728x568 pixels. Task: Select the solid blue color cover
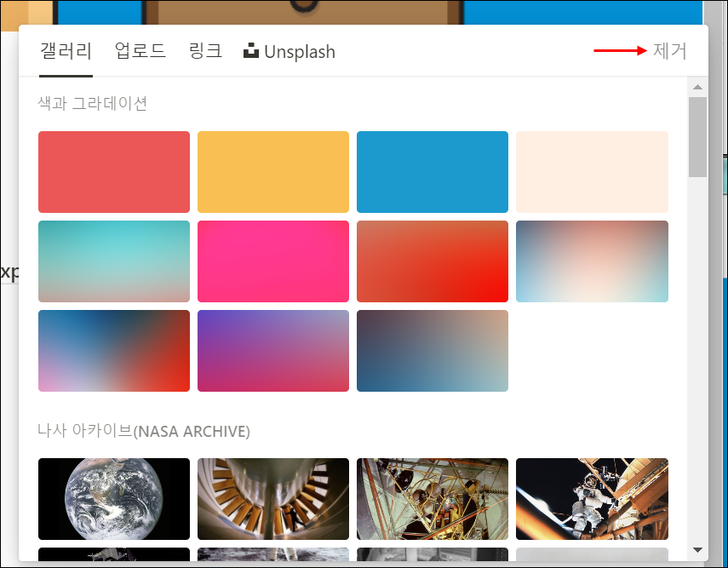[x=433, y=172]
